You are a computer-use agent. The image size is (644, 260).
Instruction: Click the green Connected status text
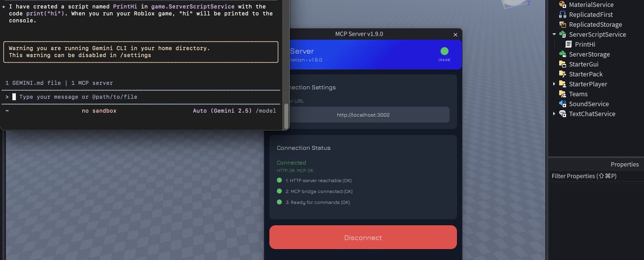tap(291, 163)
